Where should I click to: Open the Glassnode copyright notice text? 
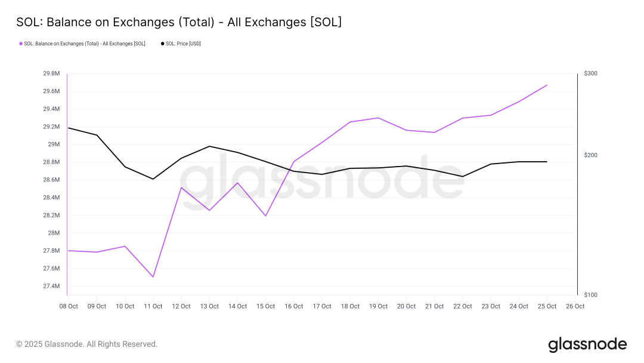(x=86, y=344)
